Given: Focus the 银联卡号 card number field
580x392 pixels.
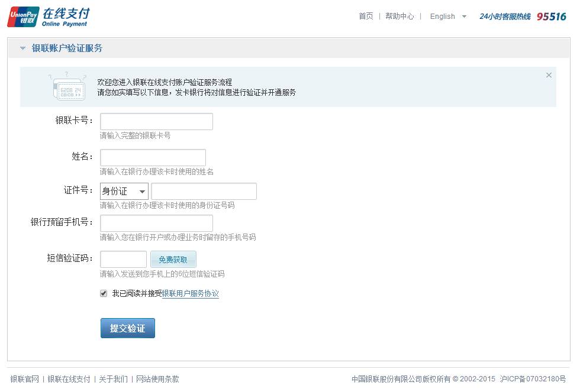Looking at the screenshot, I should (x=156, y=121).
